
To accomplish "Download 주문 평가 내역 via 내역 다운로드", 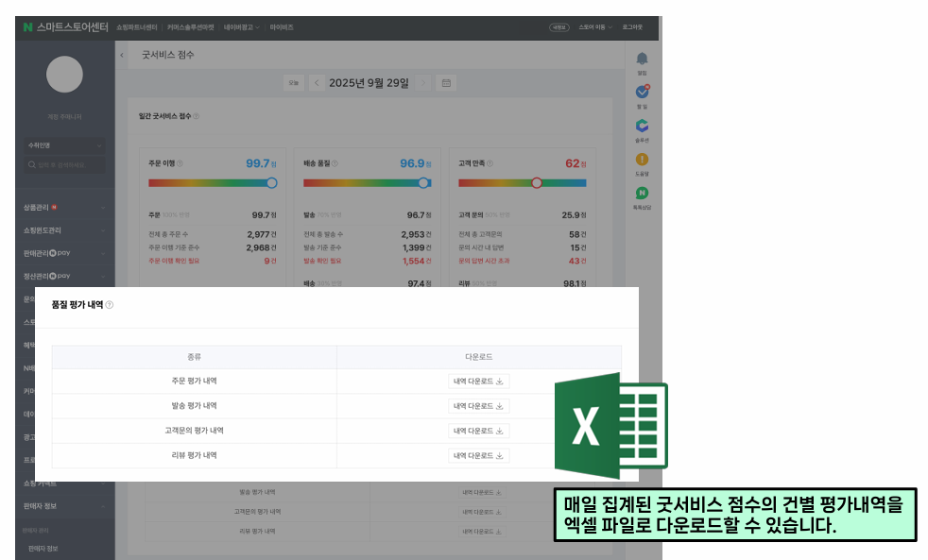I will (478, 382).
